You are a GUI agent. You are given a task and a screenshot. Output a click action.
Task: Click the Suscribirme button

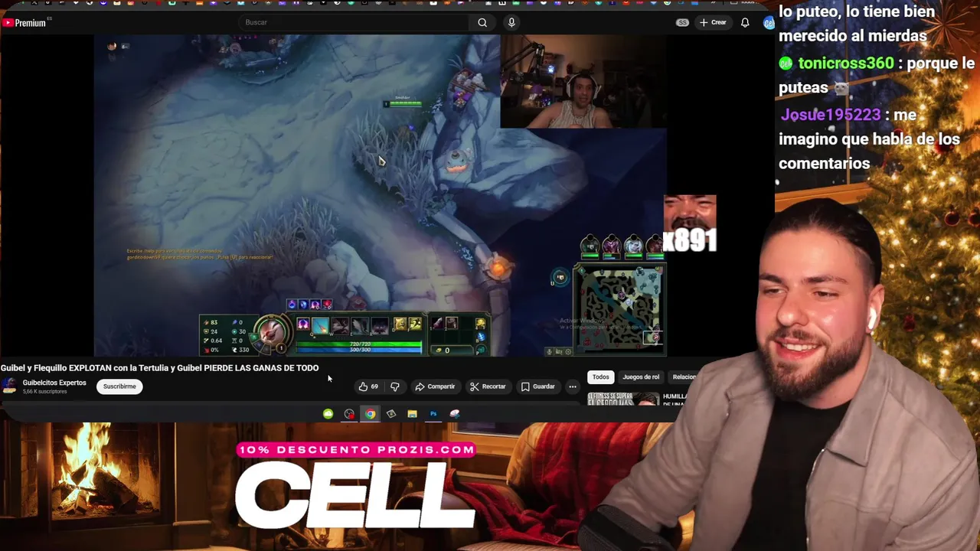119,386
